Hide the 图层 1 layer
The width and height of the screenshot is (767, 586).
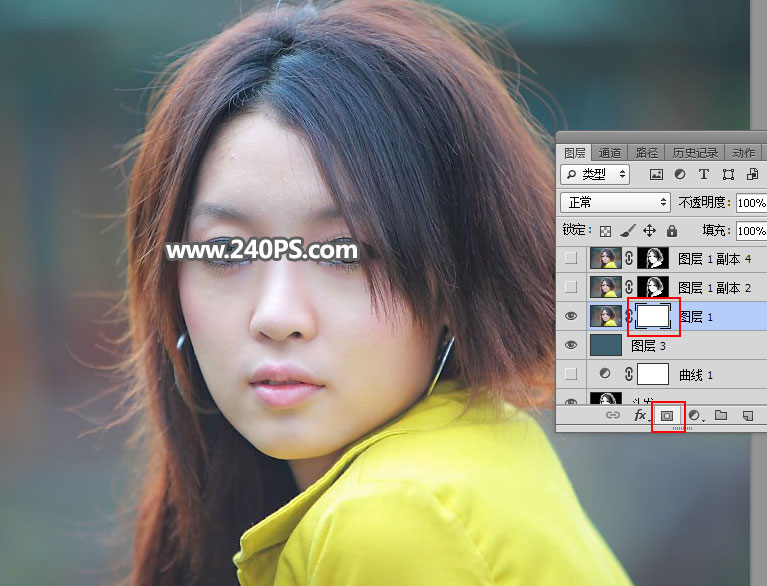pos(572,316)
